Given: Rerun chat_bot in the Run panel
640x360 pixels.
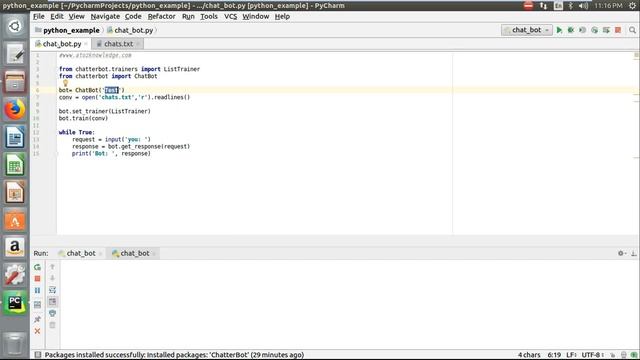Looking at the screenshot, I should pyautogui.click(x=37, y=267).
